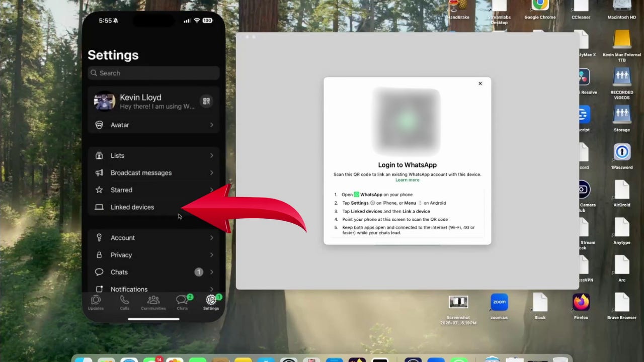Expand the Broadcast messages chevron
644x362 pixels.
[211, 172]
